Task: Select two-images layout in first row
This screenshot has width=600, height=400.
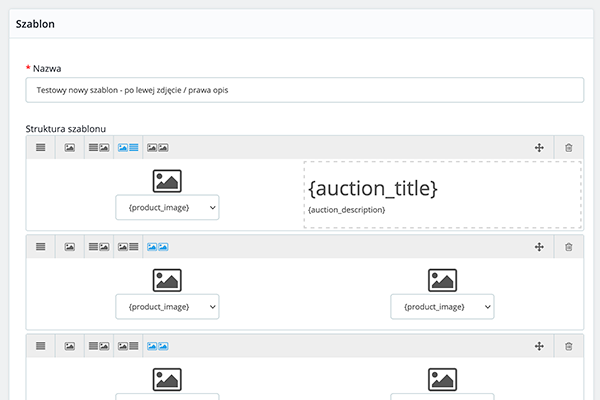Action: 158,147
